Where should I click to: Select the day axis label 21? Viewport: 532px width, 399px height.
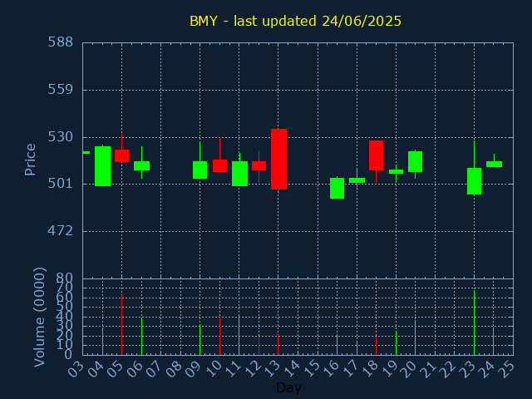[429, 369]
